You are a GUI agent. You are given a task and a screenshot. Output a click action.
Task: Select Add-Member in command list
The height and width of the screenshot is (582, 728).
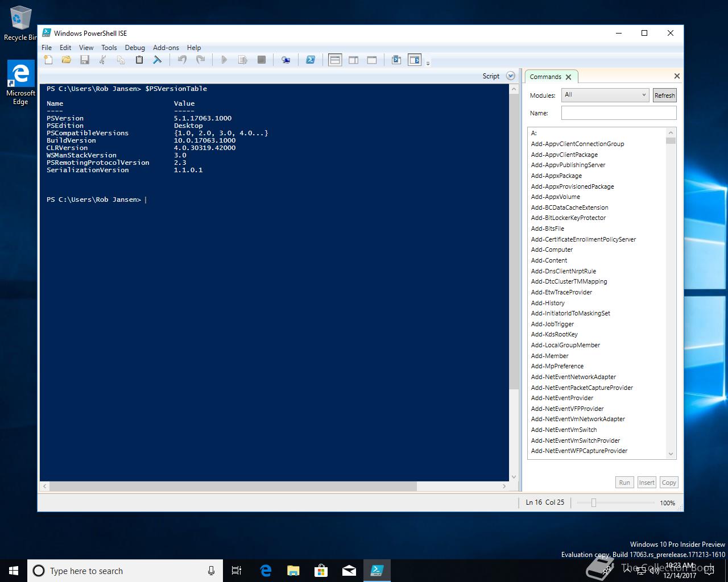pos(549,356)
